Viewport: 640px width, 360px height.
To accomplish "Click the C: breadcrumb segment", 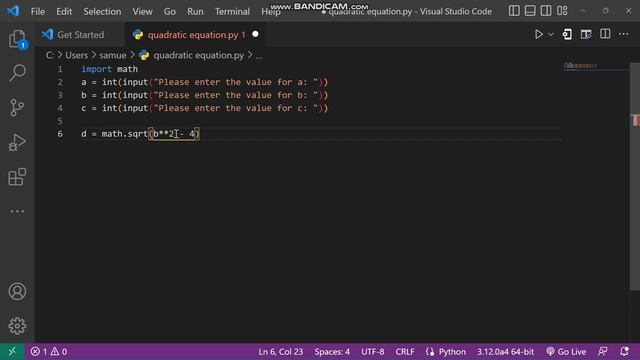I will coord(49,55).
